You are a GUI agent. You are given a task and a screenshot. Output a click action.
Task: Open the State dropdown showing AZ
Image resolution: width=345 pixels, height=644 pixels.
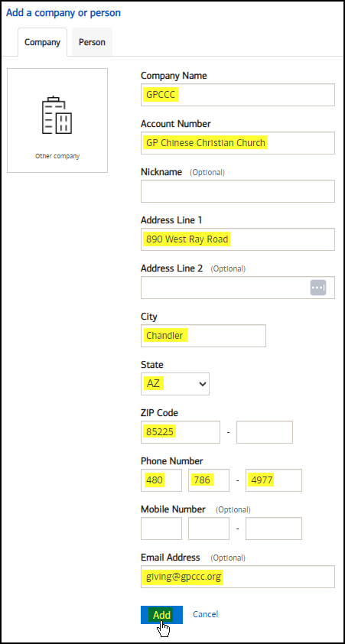(x=175, y=384)
